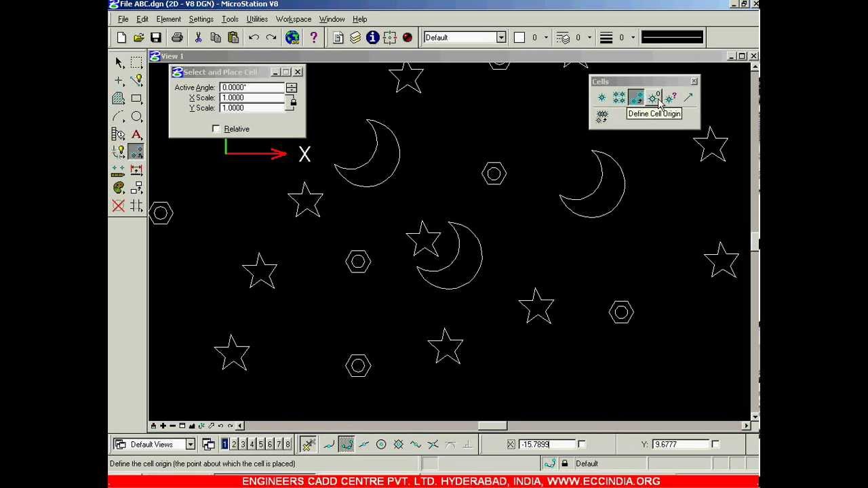Click the Identify Cell question-mark icon
The image size is (868, 488).
(x=671, y=98)
